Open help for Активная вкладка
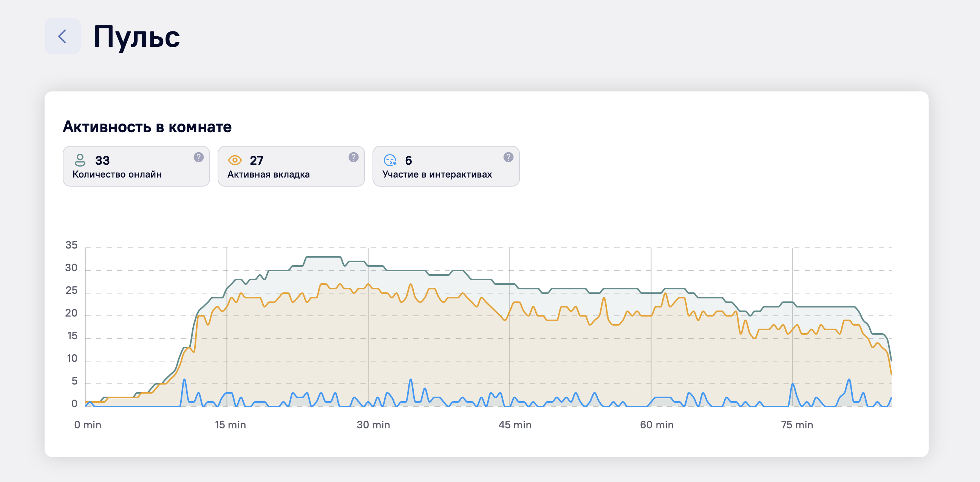This screenshot has height=482, width=980. [x=353, y=157]
